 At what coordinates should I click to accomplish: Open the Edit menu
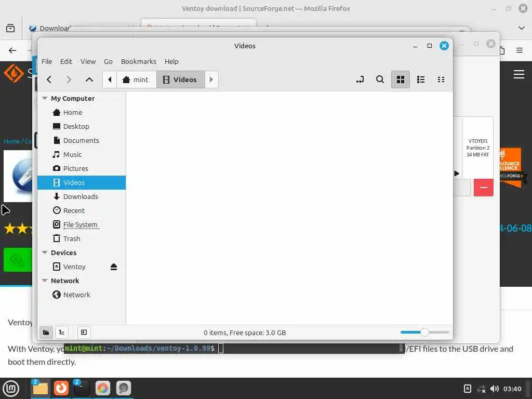click(66, 61)
